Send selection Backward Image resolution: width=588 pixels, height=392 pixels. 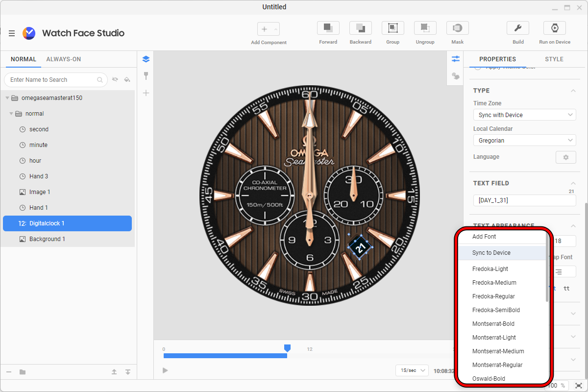(361, 28)
